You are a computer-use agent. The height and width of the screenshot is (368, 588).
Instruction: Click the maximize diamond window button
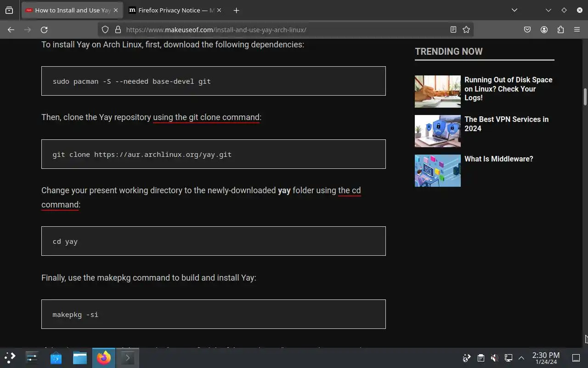point(564,10)
